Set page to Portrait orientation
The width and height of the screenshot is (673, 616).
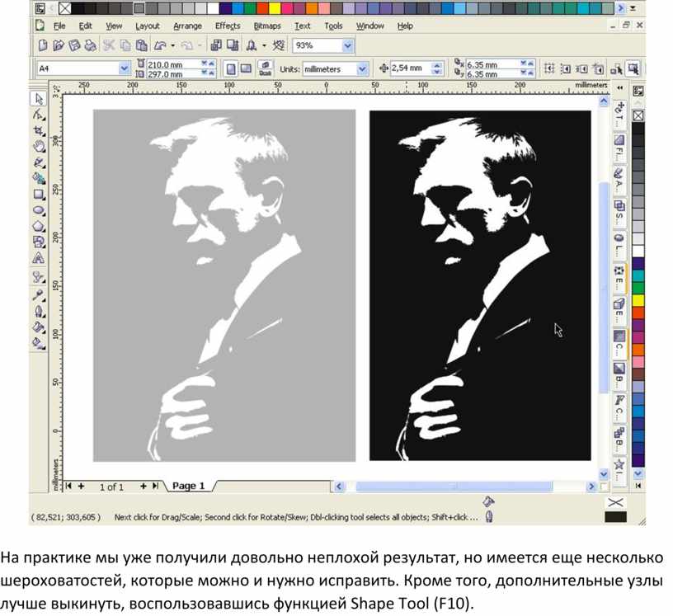(231, 68)
